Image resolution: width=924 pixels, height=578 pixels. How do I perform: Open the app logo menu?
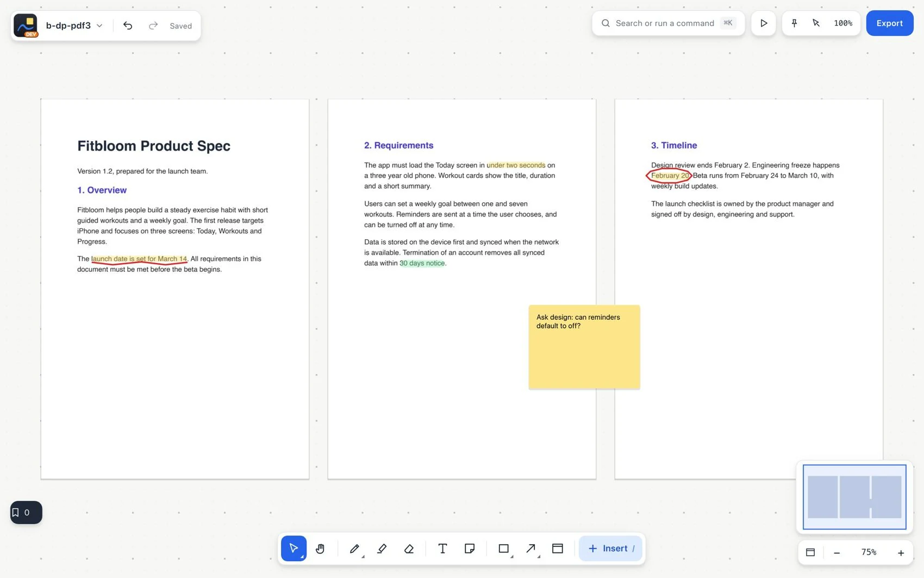26,26
